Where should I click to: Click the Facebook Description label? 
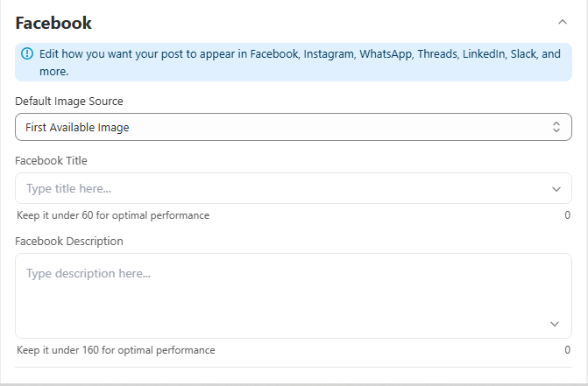(x=69, y=241)
